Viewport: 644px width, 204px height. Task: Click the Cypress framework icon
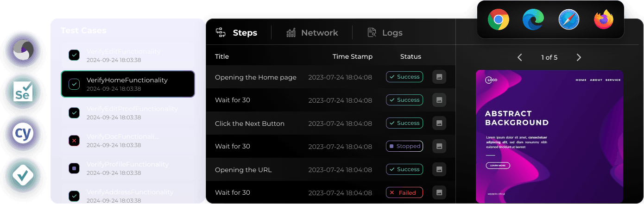coord(23,134)
